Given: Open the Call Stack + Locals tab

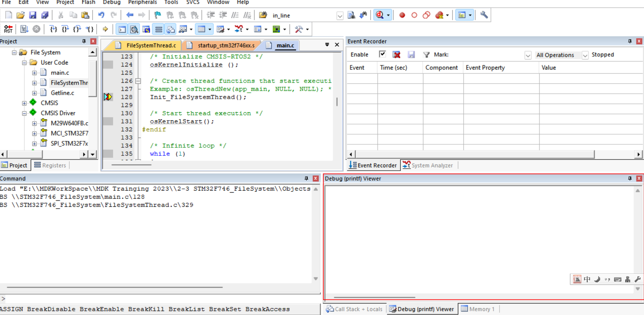Looking at the screenshot, I should pyautogui.click(x=355, y=309).
